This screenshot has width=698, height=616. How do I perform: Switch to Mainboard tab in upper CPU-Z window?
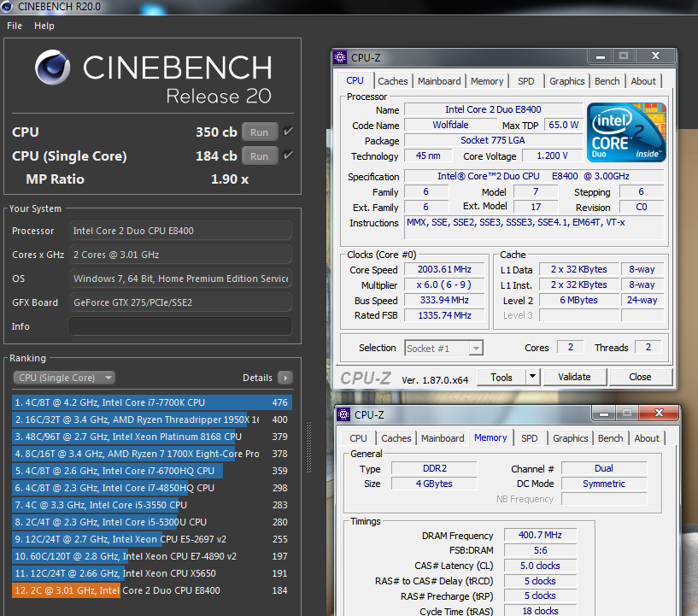coord(439,81)
